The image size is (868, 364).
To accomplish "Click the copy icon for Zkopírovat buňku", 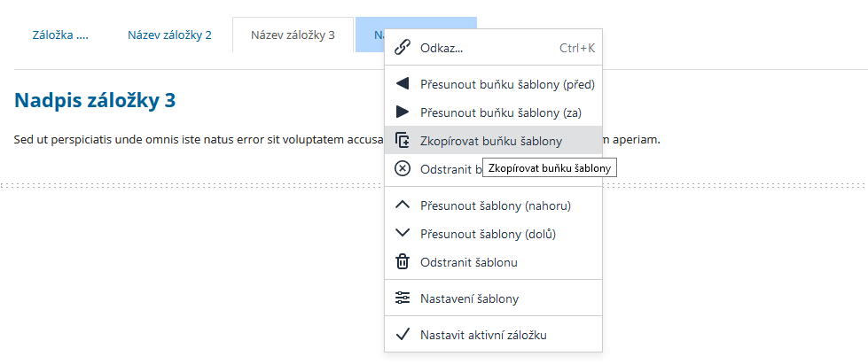I will coord(403,141).
